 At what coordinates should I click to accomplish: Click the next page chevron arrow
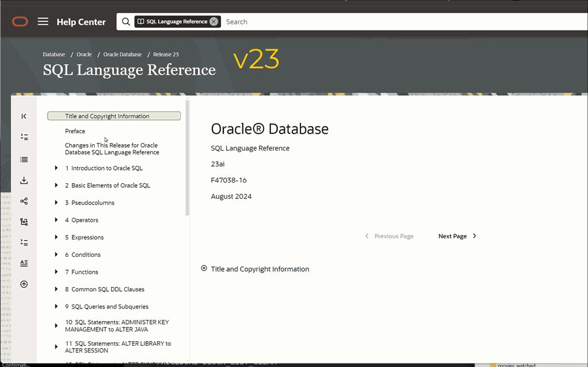coord(474,235)
